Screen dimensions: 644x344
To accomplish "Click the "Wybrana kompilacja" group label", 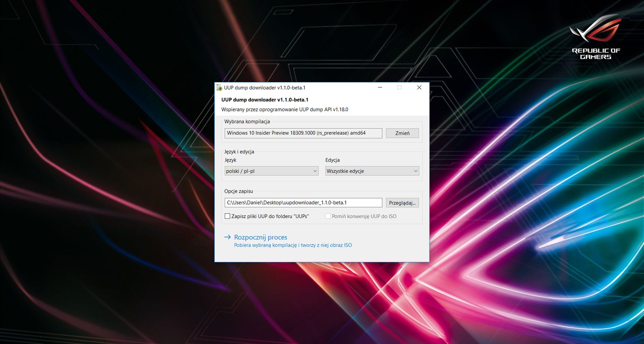I will click(x=247, y=122).
